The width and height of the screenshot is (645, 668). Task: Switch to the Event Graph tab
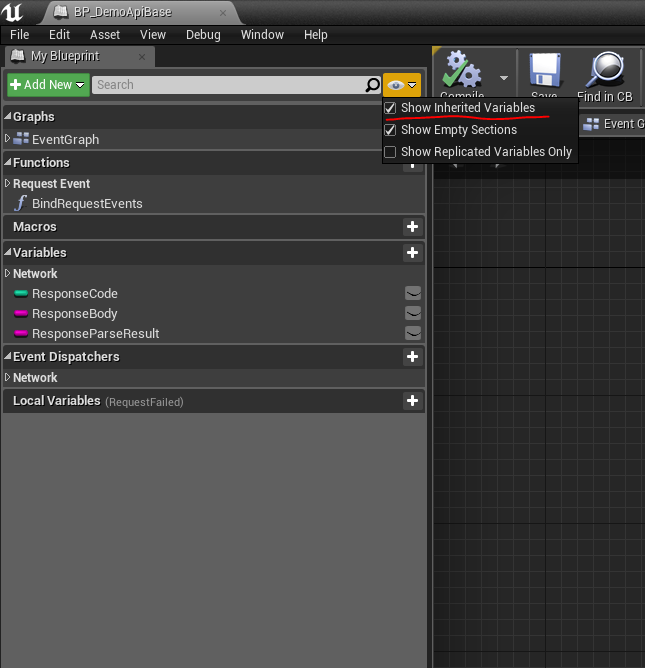tap(613, 124)
